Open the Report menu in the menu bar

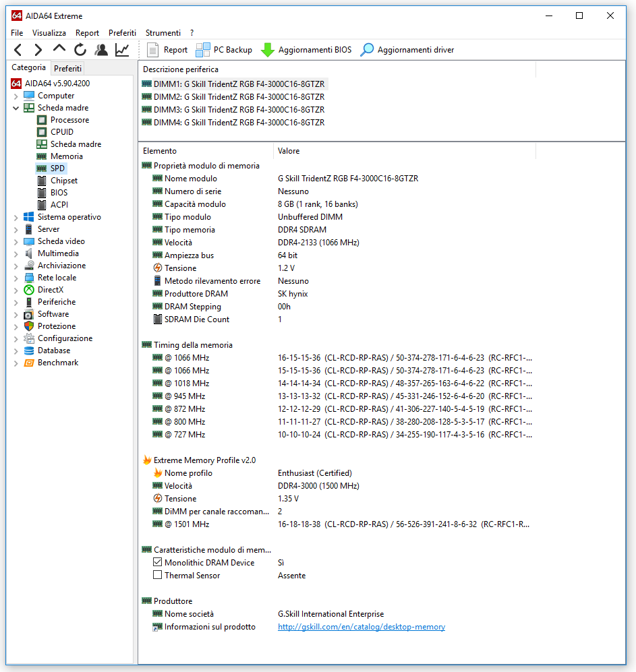[x=87, y=33]
